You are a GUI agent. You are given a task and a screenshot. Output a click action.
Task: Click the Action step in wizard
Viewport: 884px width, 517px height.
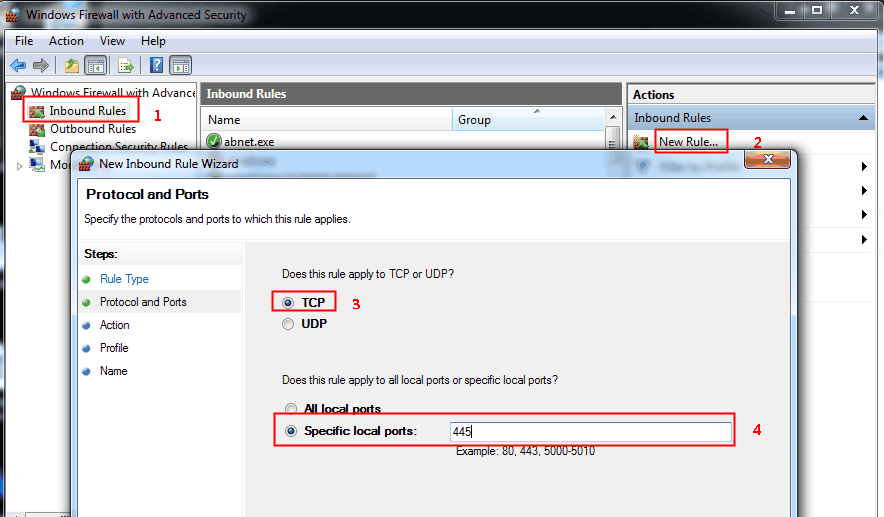click(114, 325)
